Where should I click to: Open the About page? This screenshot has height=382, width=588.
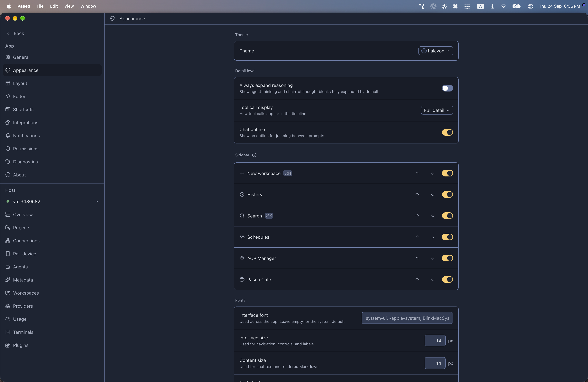pyautogui.click(x=52, y=175)
